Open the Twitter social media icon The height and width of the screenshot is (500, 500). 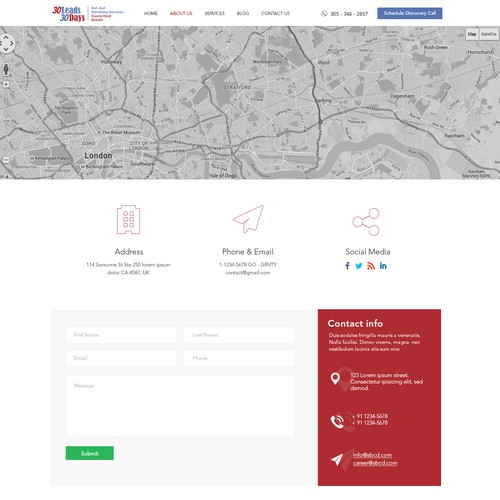(359, 266)
